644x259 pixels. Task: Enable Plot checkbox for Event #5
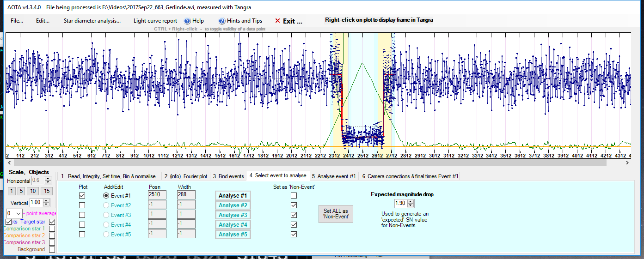pyautogui.click(x=82, y=235)
